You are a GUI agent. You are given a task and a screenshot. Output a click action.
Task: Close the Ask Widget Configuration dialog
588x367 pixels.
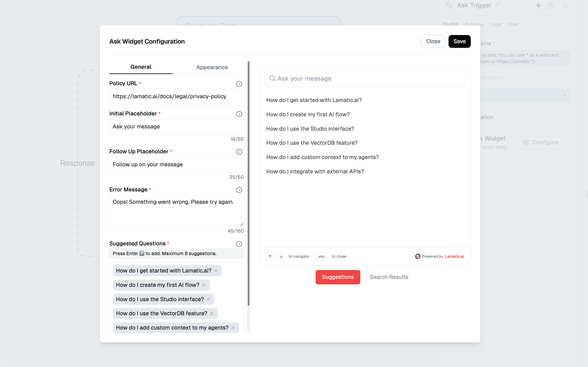pos(433,41)
